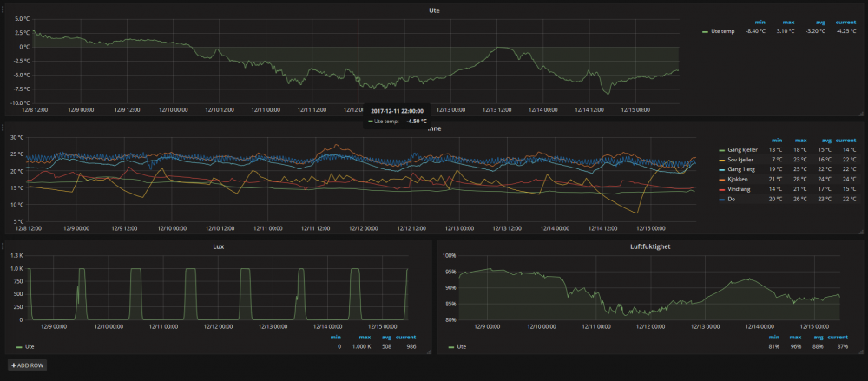The width and height of the screenshot is (868, 381).
Task: Toggle Gang 1 etg series visibility
Action: 745,169
